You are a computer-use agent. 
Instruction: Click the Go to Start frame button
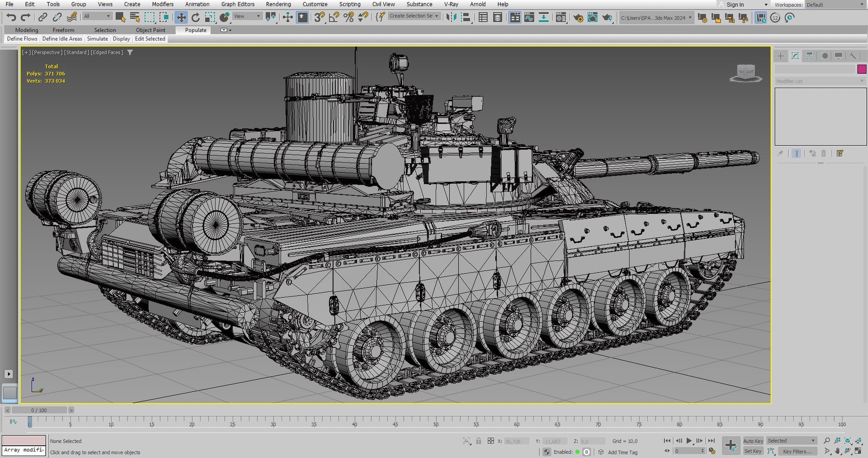[x=667, y=441]
